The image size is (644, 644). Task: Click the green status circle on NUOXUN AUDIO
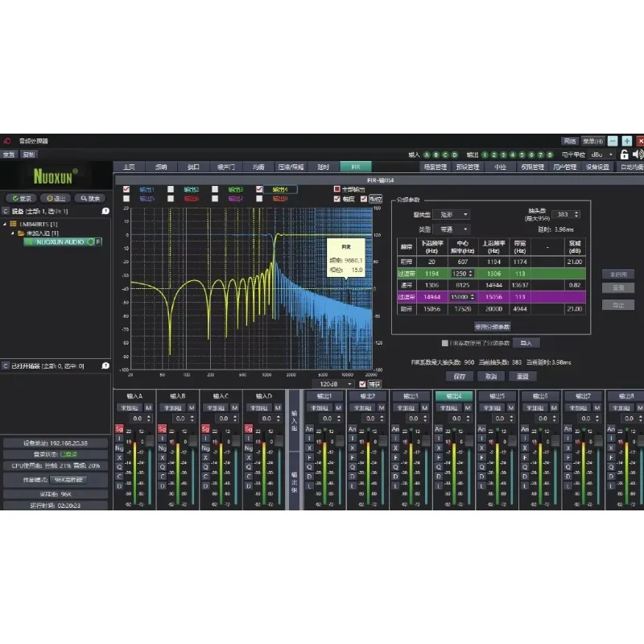[91, 242]
